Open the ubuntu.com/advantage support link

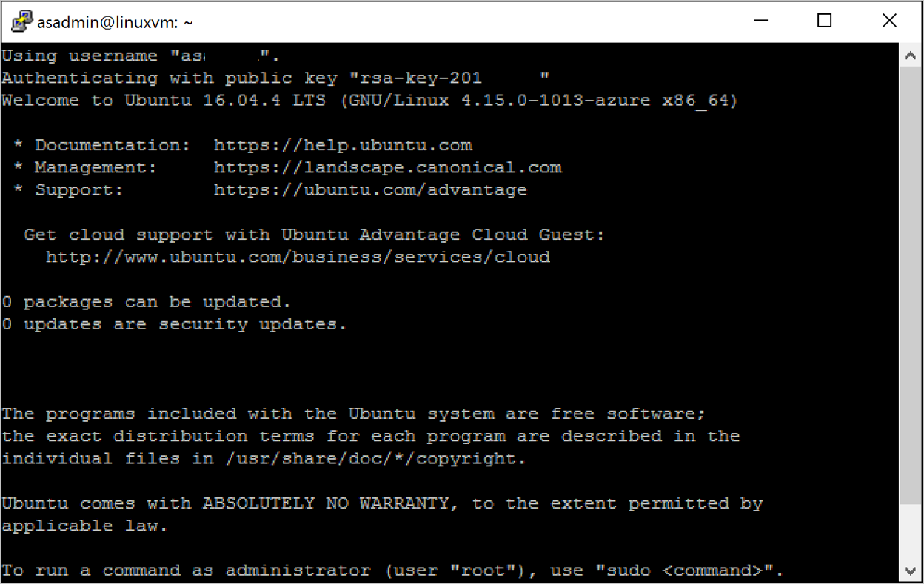(x=370, y=189)
